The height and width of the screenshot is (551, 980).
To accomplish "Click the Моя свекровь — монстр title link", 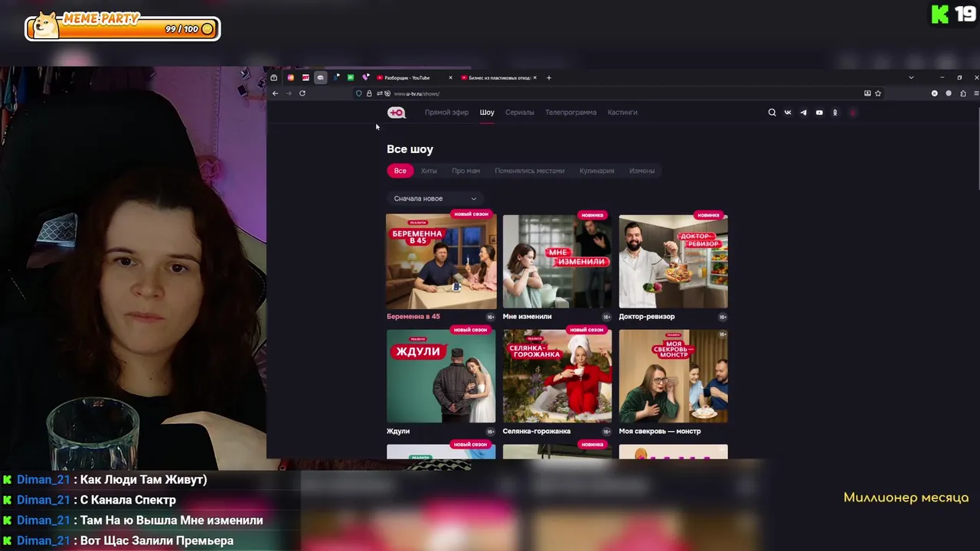I will click(x=660, y=431).
